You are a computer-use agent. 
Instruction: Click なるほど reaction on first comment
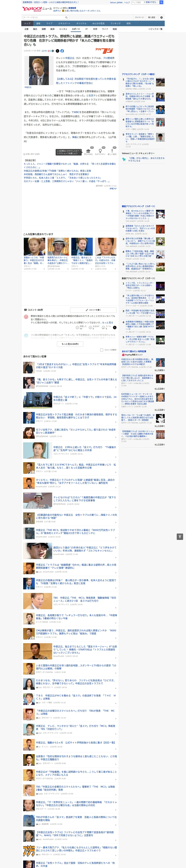(x=91, y=327)
